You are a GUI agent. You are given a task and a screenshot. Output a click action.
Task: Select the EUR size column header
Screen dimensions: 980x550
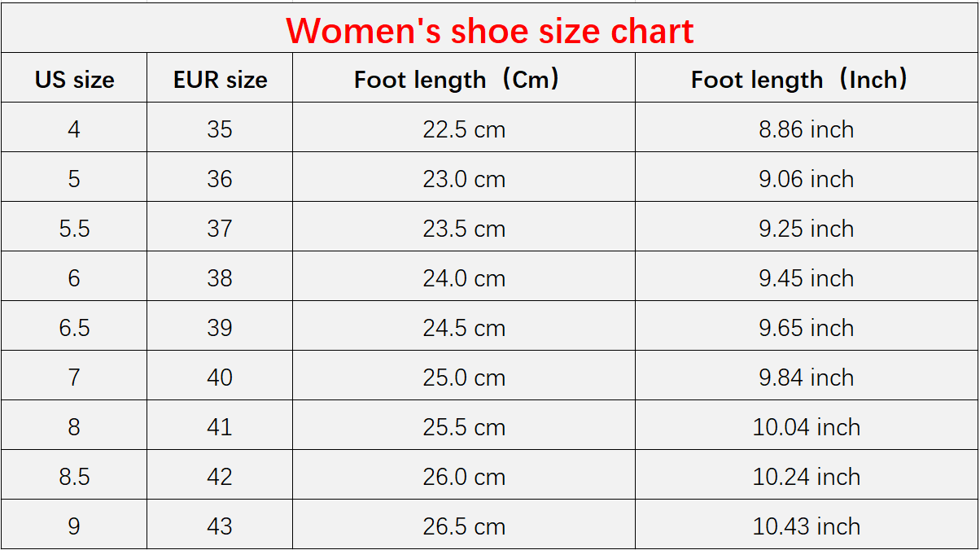click(x=220, y=80)
